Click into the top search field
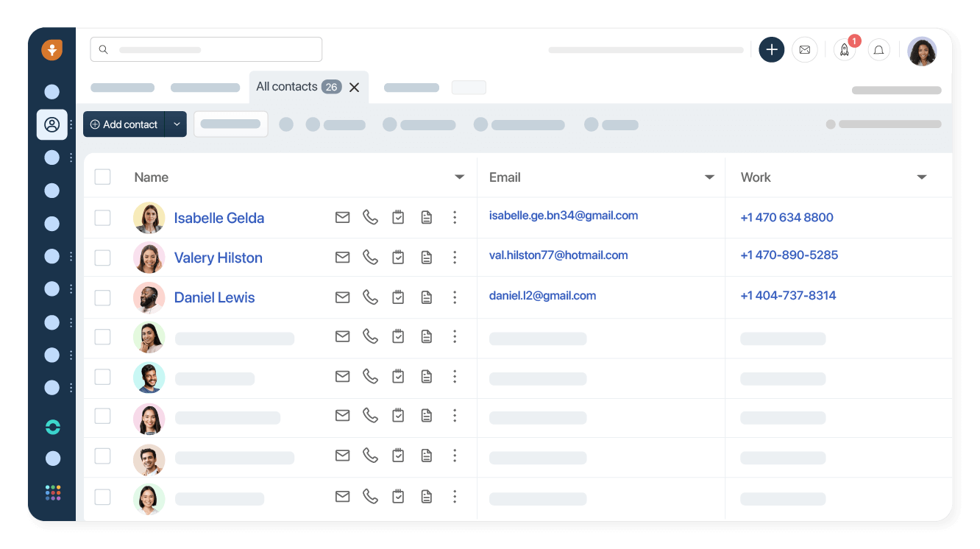Viewport: 980px width, 549px height. [x=206, y=49]
